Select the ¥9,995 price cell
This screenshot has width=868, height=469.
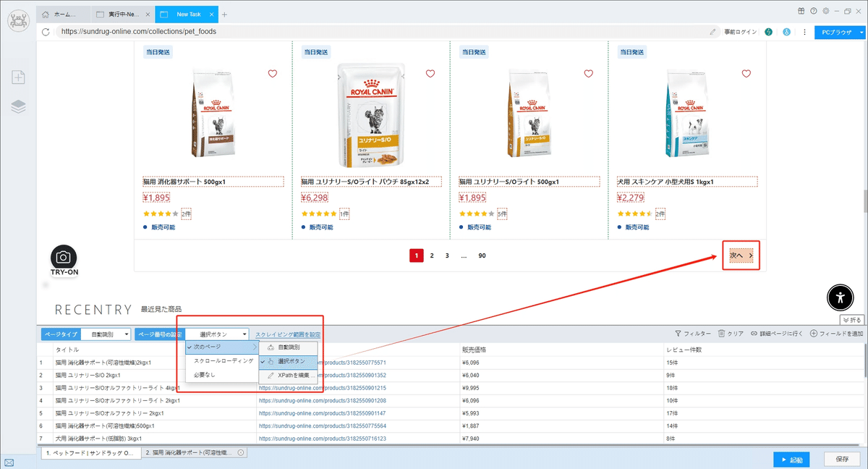tap(471, 388)
